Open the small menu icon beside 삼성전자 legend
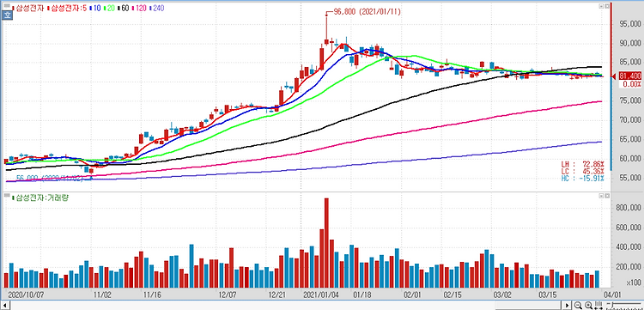 7,5
